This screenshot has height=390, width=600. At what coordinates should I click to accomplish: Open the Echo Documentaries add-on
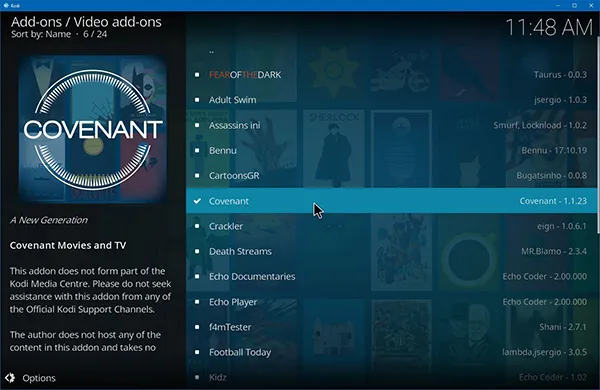(391, 277)
